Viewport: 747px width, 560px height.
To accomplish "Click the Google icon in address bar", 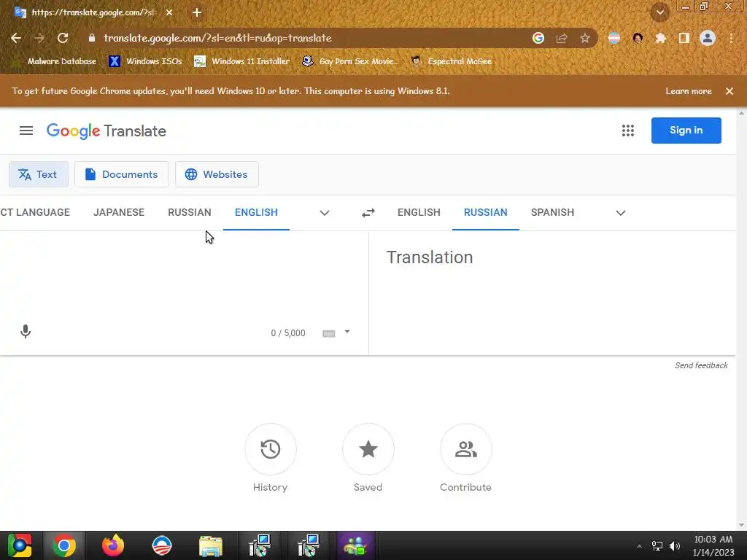I will [538, 38].
